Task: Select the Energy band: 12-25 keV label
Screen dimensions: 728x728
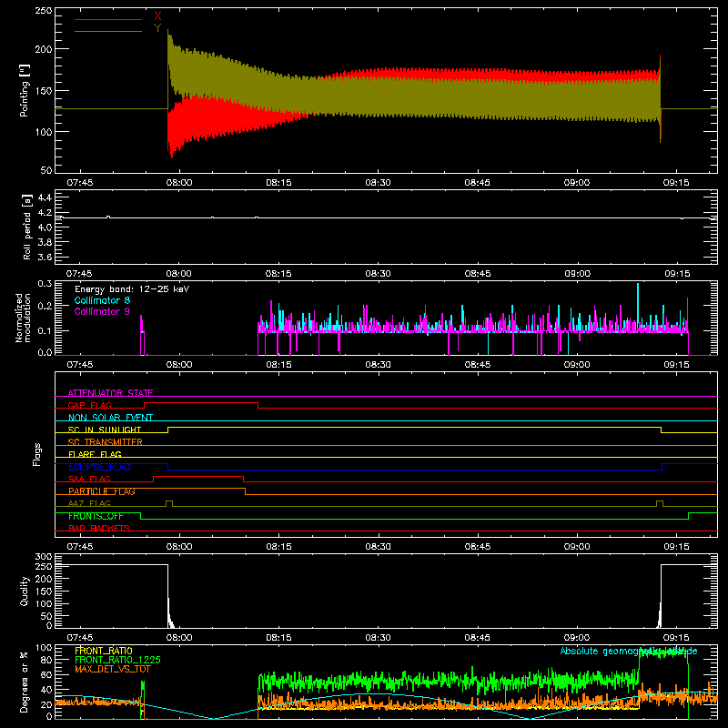Action: (132, 289)
